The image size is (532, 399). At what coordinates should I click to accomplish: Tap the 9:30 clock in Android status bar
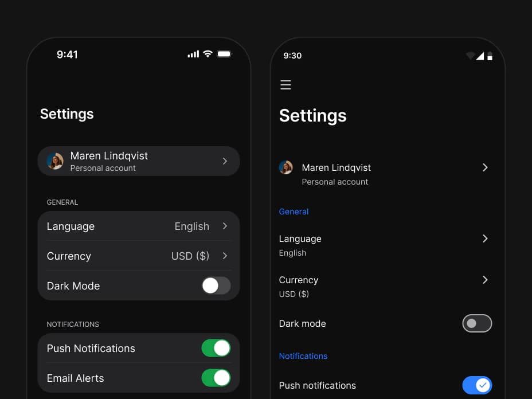[x=292, y=56]
